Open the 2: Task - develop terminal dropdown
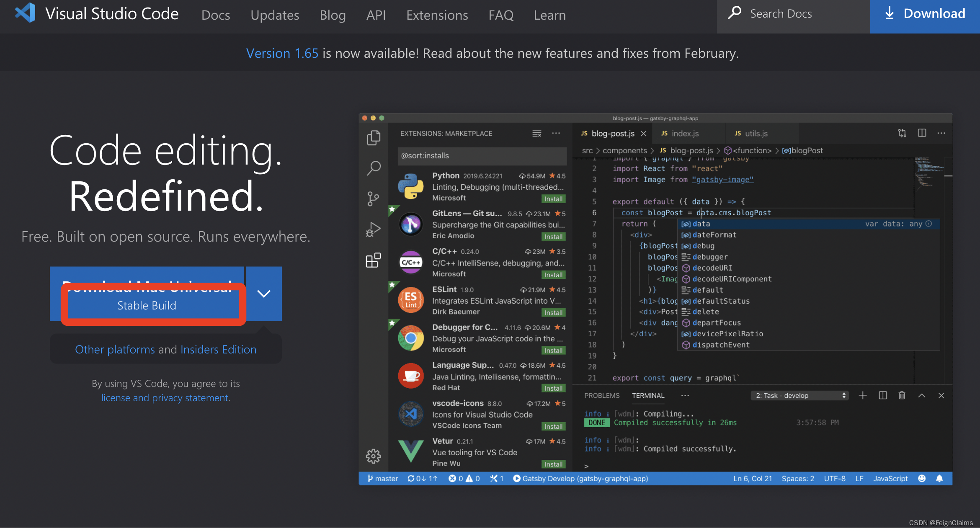 799,395
